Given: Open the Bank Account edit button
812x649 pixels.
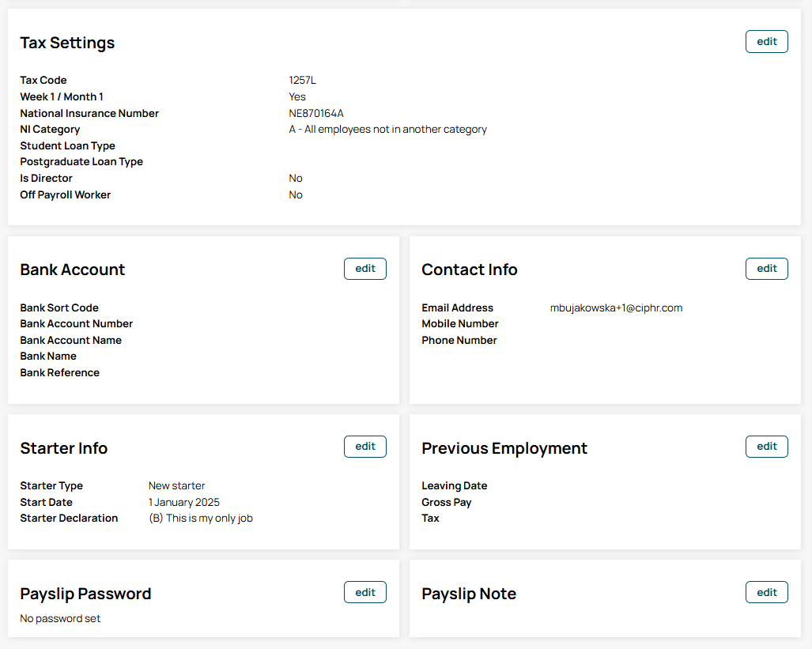Looking at the screenshot, I should coord(364,269).
